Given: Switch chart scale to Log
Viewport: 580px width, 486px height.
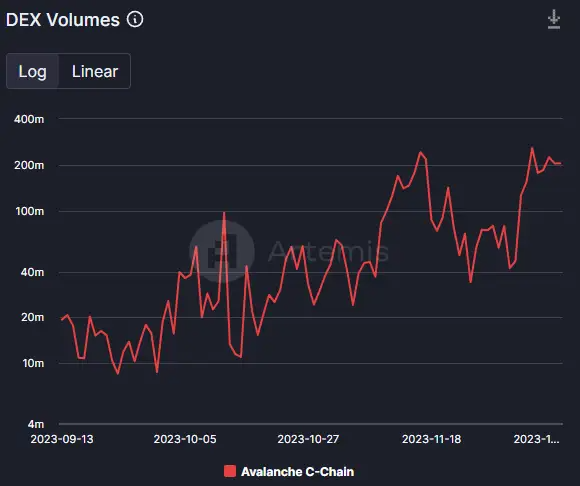Looking at the screenshot, I should (33, 71).
